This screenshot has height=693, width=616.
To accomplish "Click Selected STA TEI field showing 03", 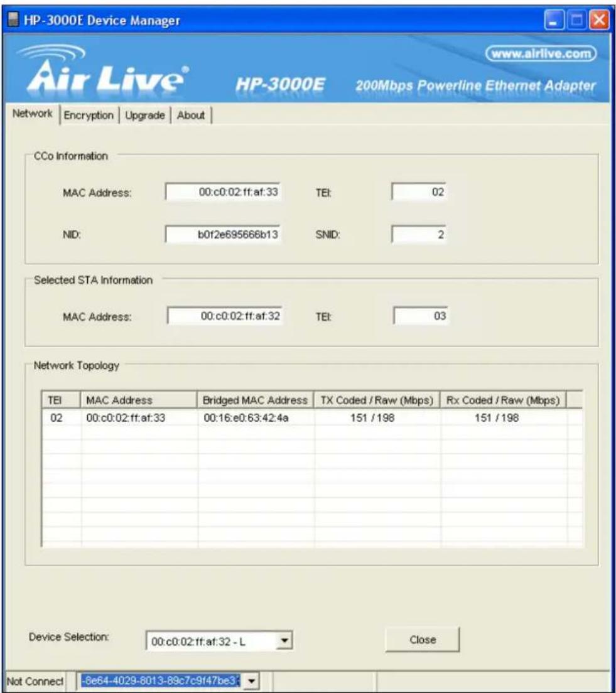I will [421, 316].
